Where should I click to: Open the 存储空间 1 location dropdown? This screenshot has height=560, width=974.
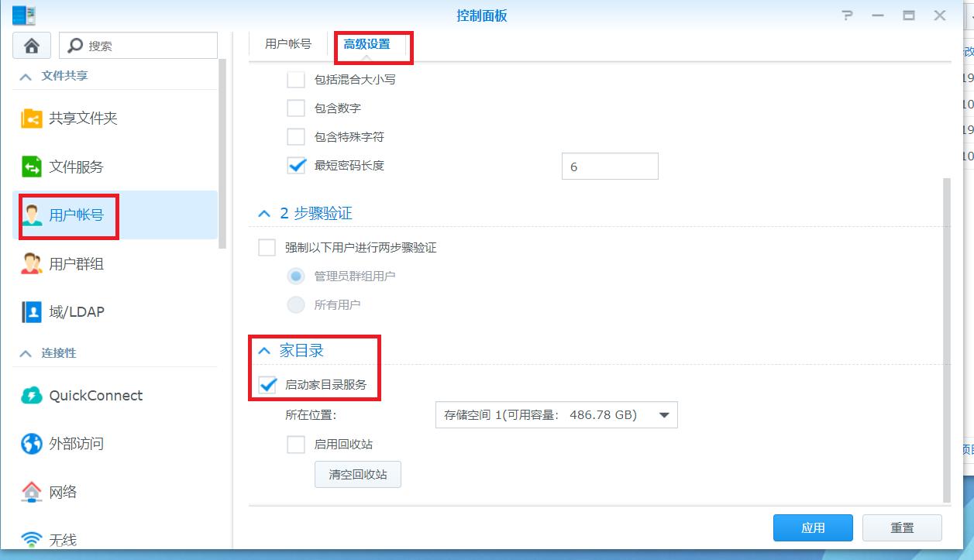(556, 414)
